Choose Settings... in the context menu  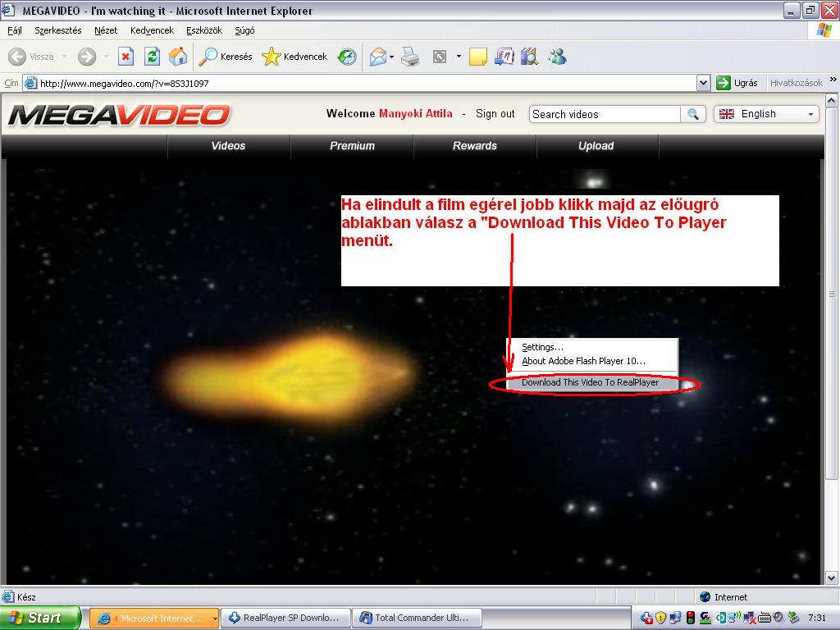(x=542, y=347)
